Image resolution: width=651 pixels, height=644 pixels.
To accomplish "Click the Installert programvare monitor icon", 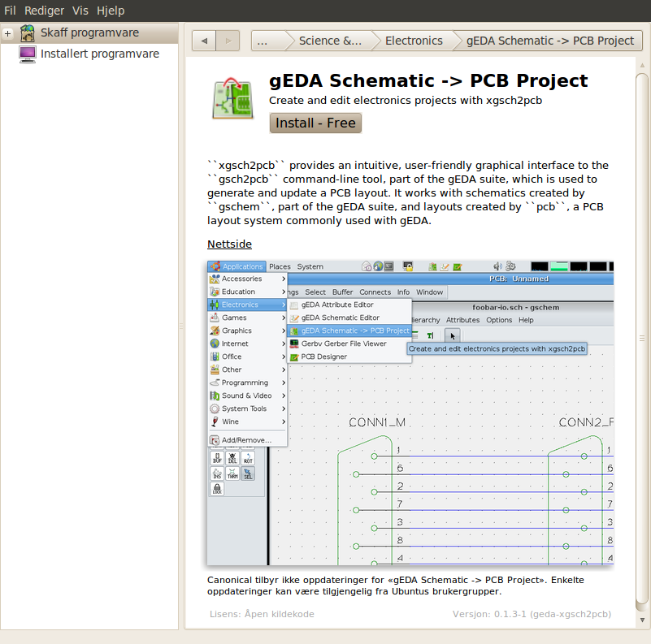I will point(28,54).
